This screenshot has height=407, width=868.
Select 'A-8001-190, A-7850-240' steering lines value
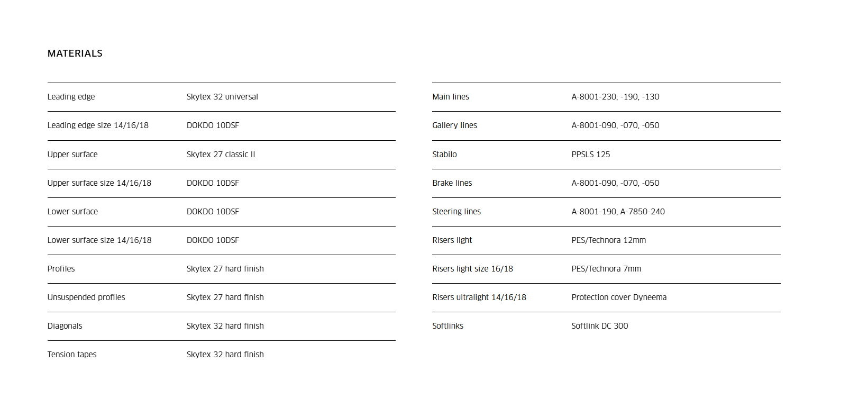(x=618, y=212)
